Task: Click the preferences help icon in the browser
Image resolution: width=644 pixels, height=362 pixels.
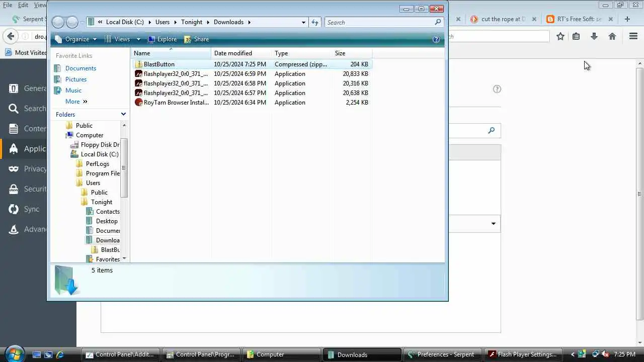Action: (x=497, y=89)
